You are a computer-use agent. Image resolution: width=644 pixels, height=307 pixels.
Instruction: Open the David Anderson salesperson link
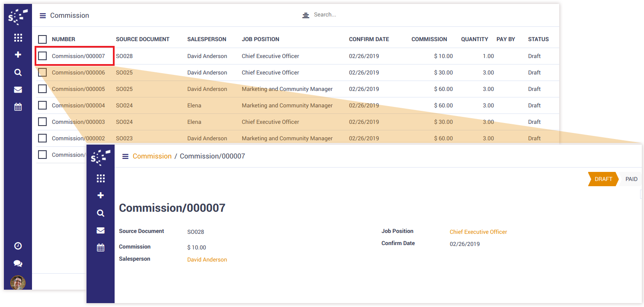(x=207, y=260)
